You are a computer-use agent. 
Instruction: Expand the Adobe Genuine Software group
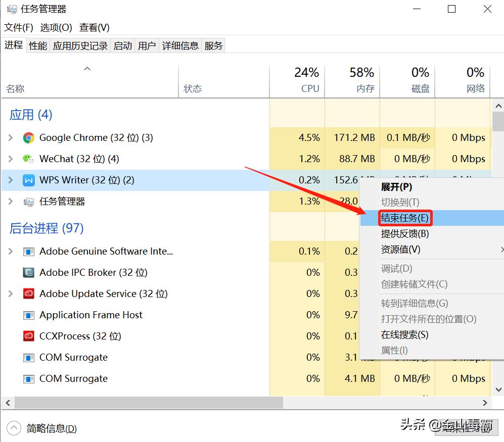pyautogui.click(x=11, y=251)
